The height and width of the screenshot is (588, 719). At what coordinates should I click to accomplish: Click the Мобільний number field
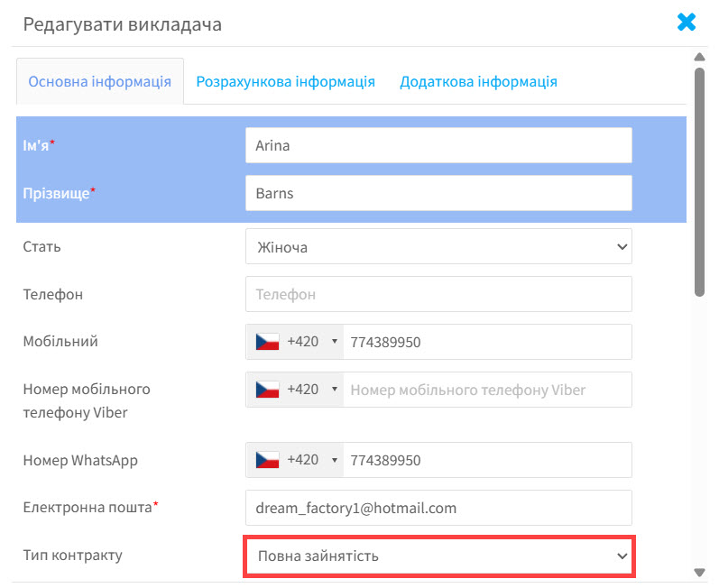click(x=487, y=342)
